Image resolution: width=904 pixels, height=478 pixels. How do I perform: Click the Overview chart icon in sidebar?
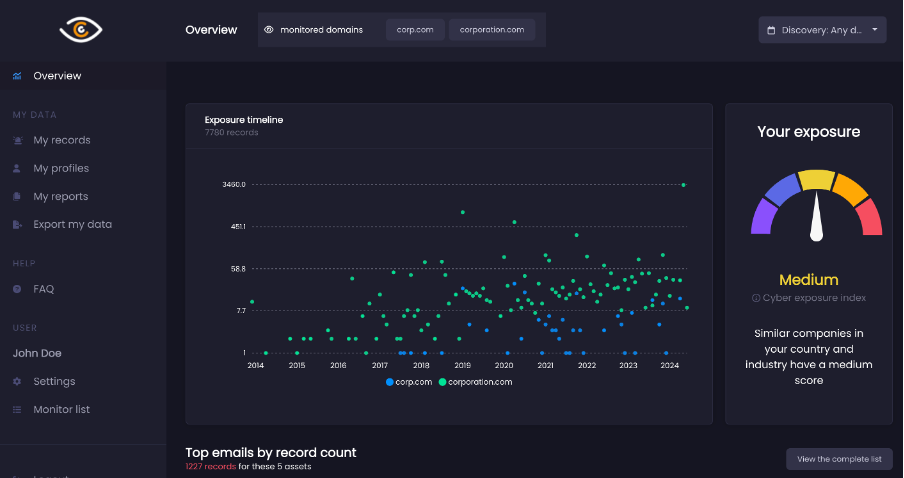tap(17, 76)
